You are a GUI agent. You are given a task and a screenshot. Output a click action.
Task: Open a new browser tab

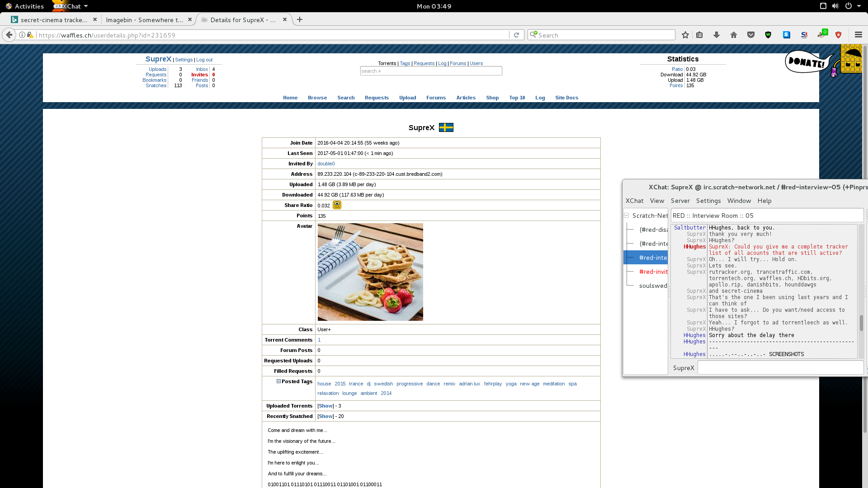point(300,19)
